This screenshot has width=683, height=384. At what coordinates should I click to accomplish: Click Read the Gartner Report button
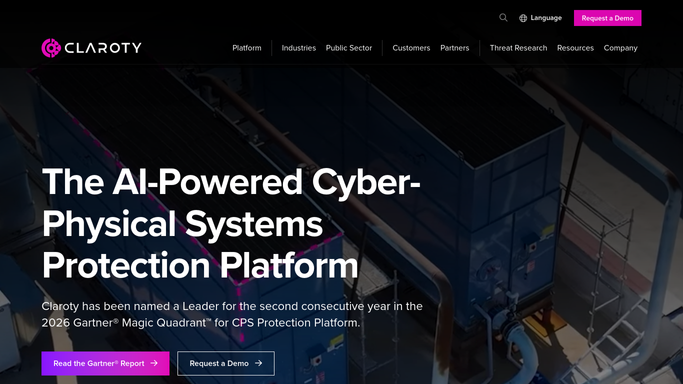[x=105, y=363]
